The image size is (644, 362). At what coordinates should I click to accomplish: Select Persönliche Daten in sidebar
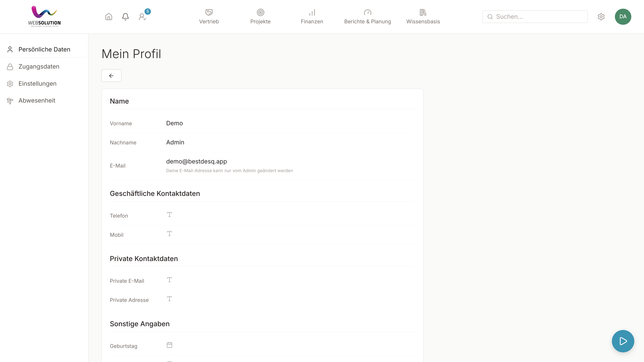pos(44,49)
